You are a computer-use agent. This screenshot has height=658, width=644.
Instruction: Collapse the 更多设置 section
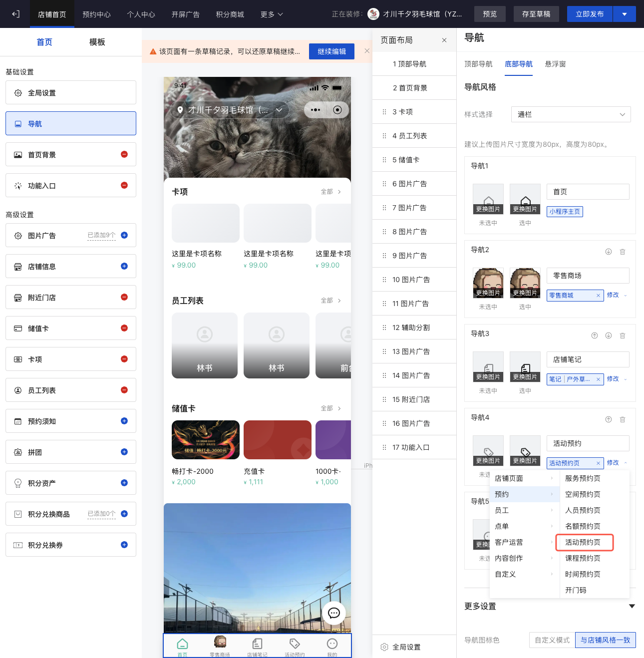(632, 606)
